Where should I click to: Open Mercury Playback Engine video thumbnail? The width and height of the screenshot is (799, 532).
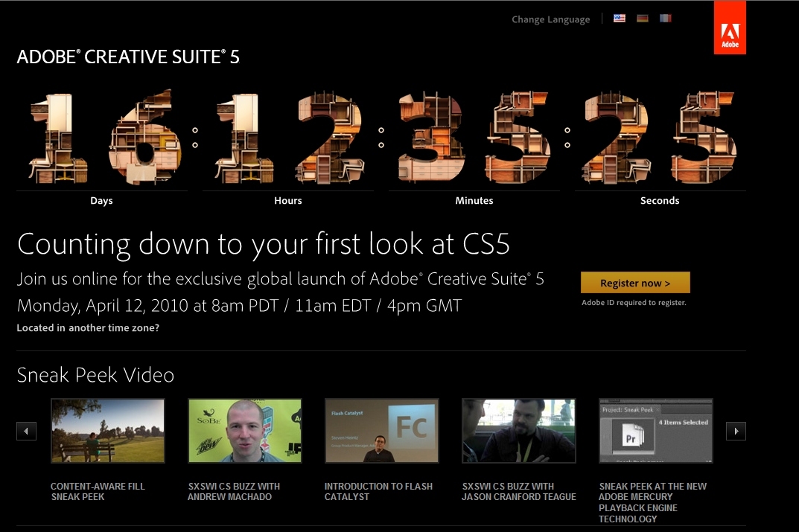tap(656, 431)
